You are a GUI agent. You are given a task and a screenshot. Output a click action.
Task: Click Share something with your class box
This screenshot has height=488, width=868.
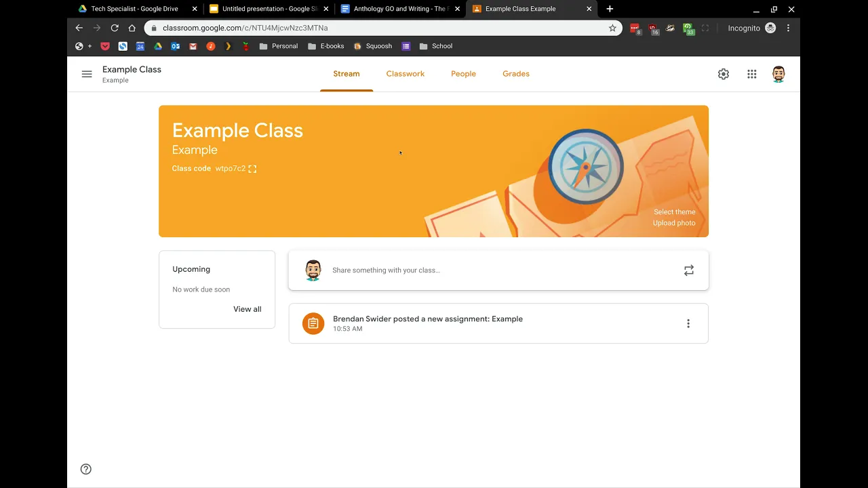pyautogui.click(x=498, y=270)
